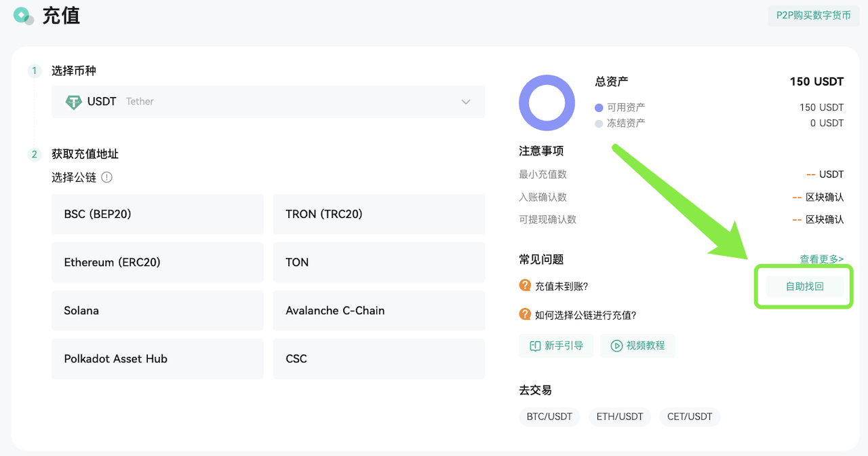The height and width of the screenshot is (456, 868).
Task: Open the 充值未到账? question
Action: pyautogui.click(x=561, y=286)
